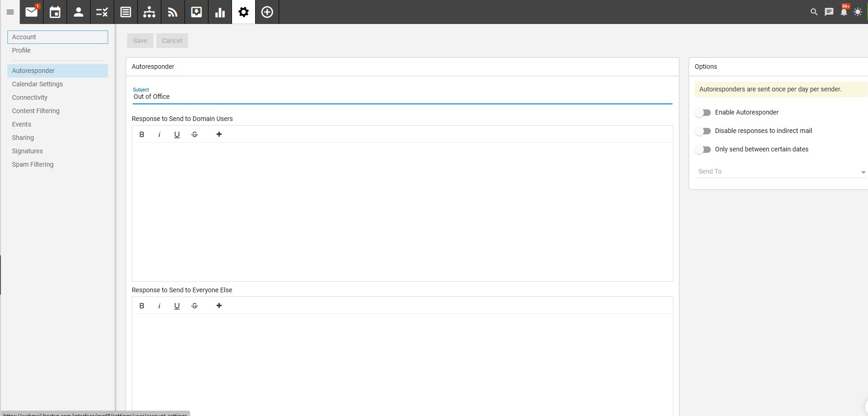Click the Cancel button
Viewport: 868px width, 416px height.
click(x=172, y=41)
